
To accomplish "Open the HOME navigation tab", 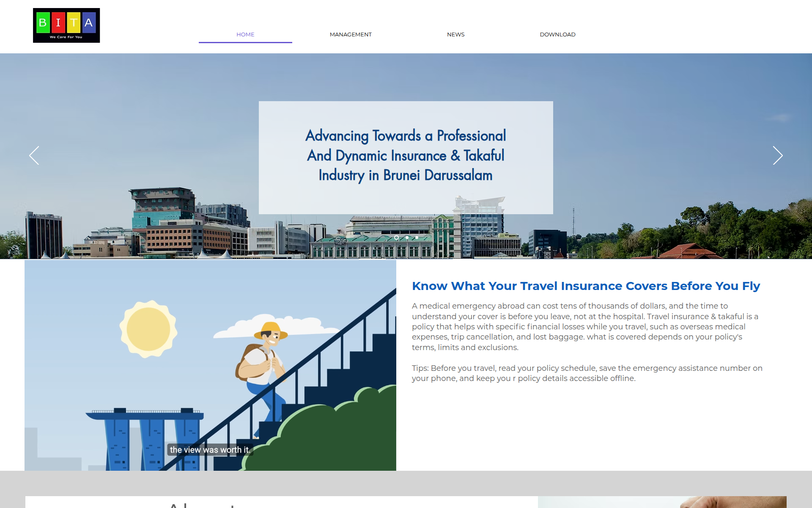I will pos(245,34).
